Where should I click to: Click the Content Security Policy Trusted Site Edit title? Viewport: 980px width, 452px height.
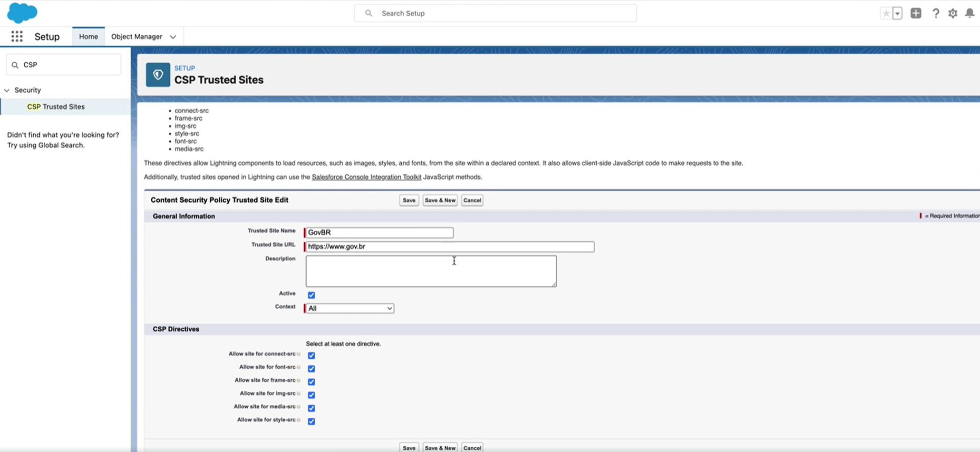point(219,200)
